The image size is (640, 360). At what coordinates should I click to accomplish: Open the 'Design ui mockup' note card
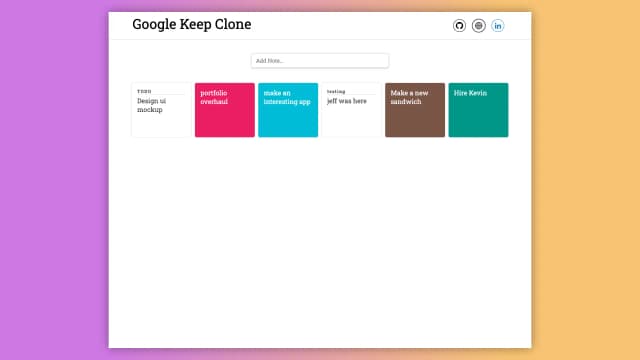[161, 110]
